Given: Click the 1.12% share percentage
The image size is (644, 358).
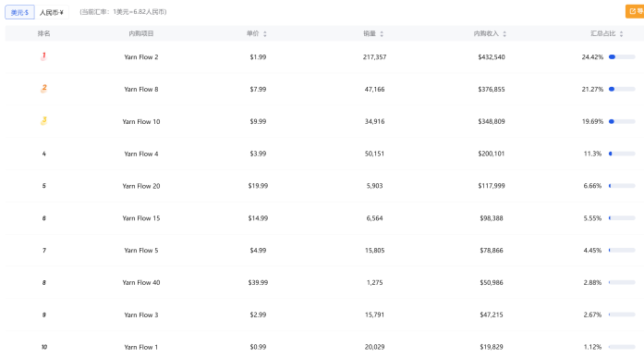Looking at the screenshot, I should coord(592,347).
